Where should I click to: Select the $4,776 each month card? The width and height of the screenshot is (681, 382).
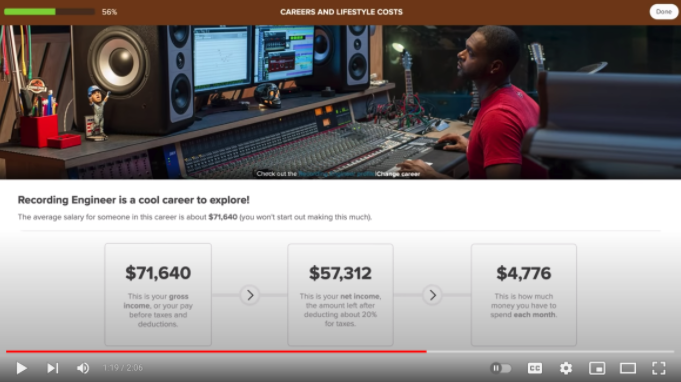524,294
